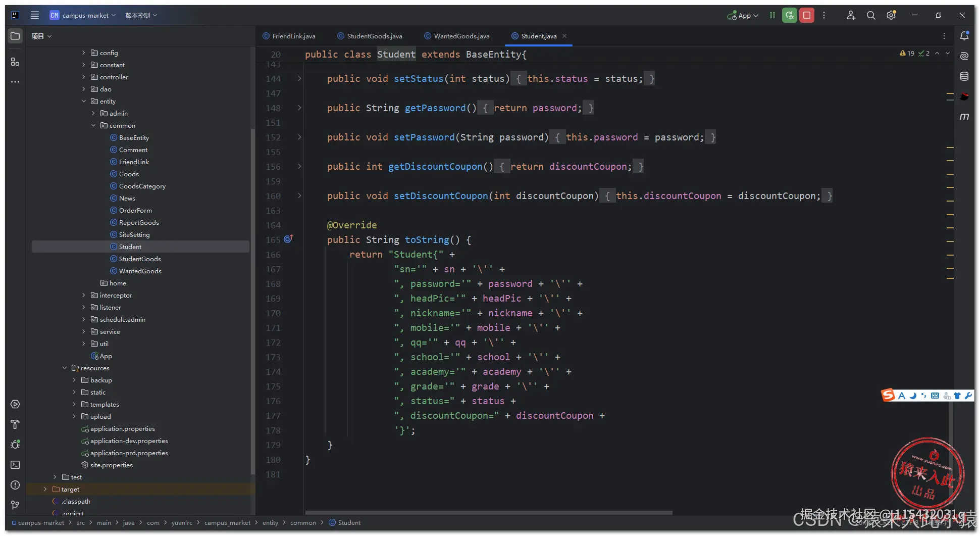
Task: Toggle Sogou full/half-width moon icon
Action: 913,396
